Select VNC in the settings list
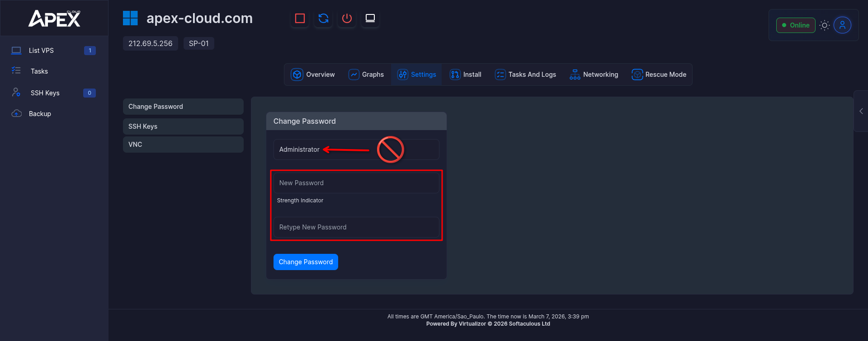The width and height of the screenshot is (868, 341). 183,145
